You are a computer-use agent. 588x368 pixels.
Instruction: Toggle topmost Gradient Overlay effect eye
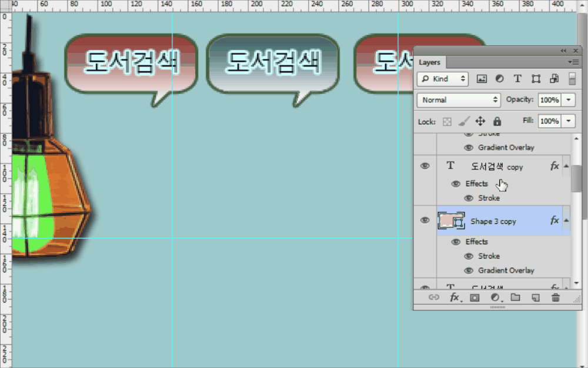[x=469, y=148]
